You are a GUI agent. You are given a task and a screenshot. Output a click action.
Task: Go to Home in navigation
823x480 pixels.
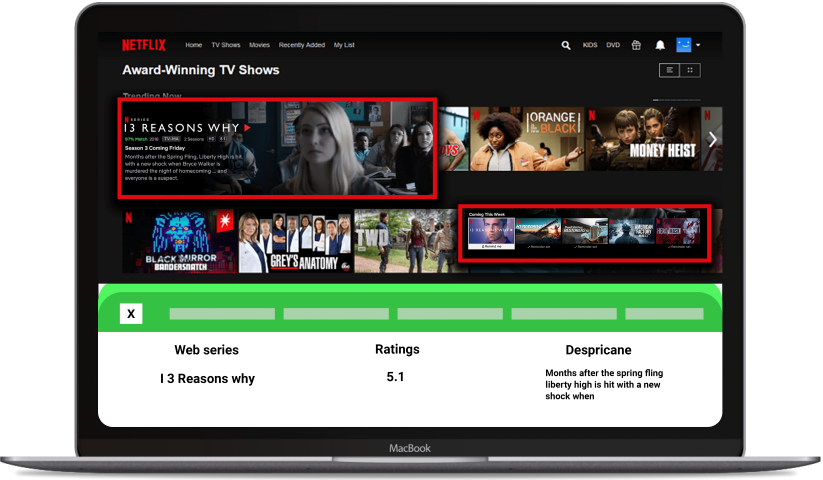click(194, 45)
